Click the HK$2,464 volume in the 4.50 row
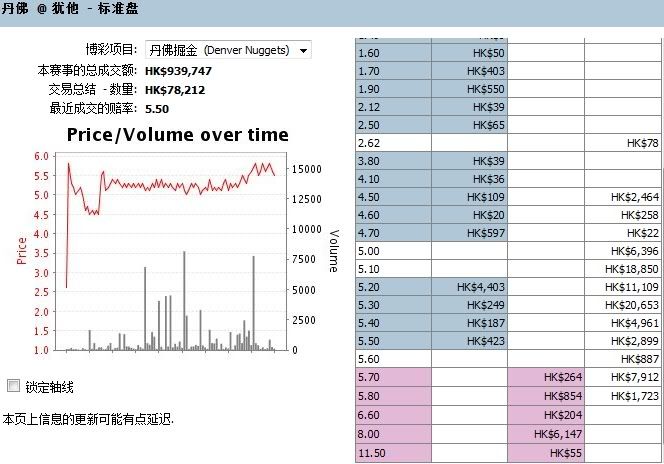The width and height of the screenshot is (664, 464). 627,197
